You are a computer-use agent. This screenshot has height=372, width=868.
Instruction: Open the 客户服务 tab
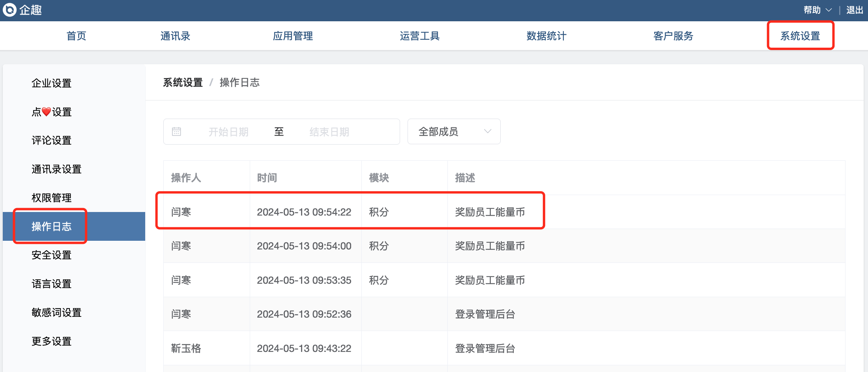click(673, 36)
